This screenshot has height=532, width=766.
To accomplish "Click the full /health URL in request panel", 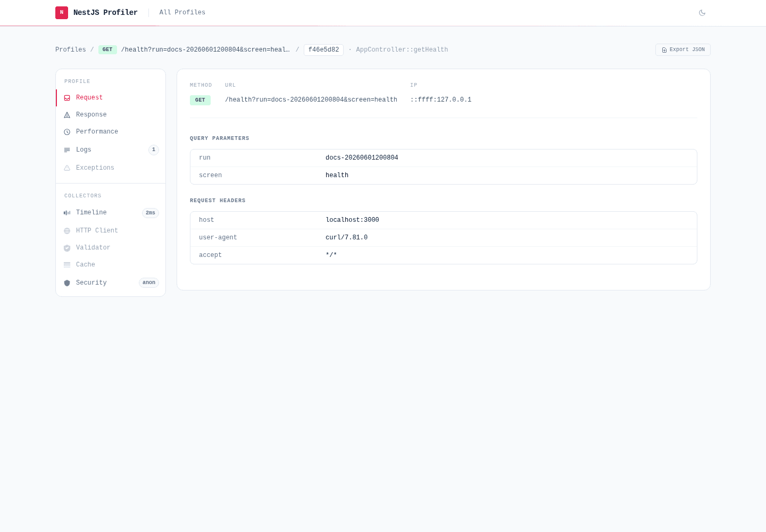I will click(x=311, y=99).
